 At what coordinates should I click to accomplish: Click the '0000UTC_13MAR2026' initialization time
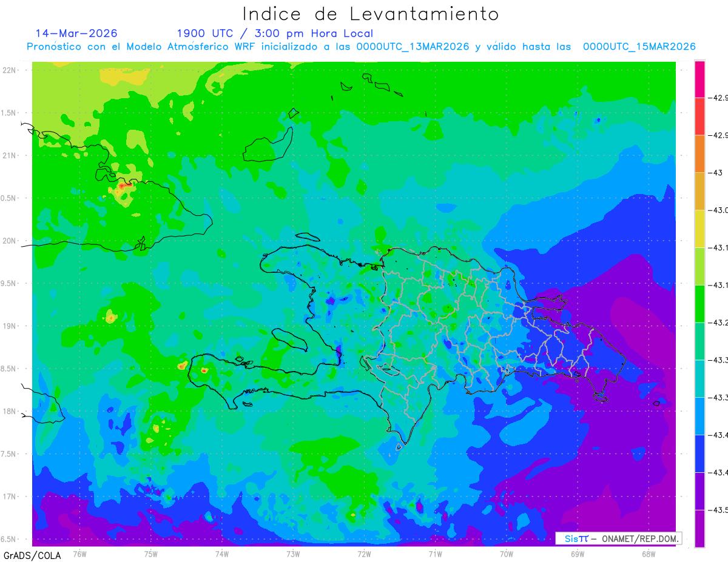coord(413,47)
